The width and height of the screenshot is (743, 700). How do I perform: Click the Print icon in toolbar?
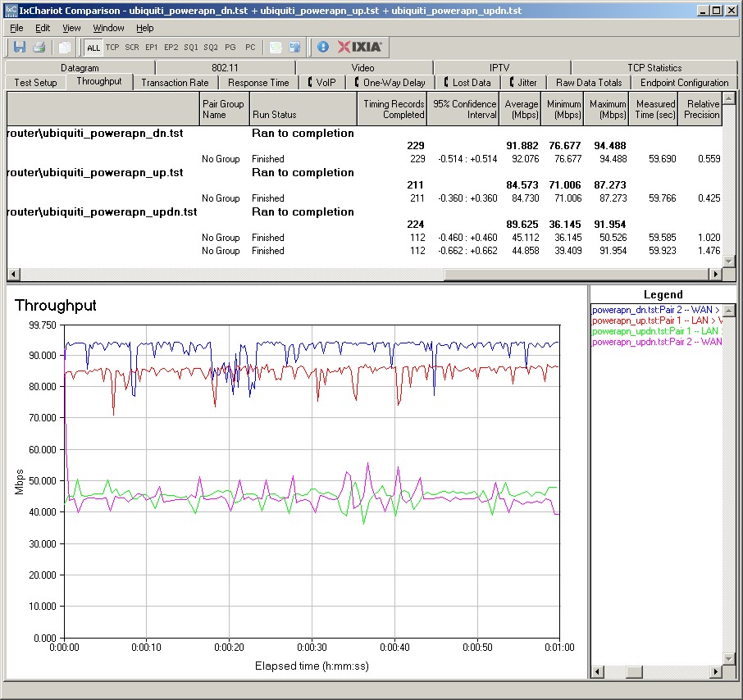(39, 47)
